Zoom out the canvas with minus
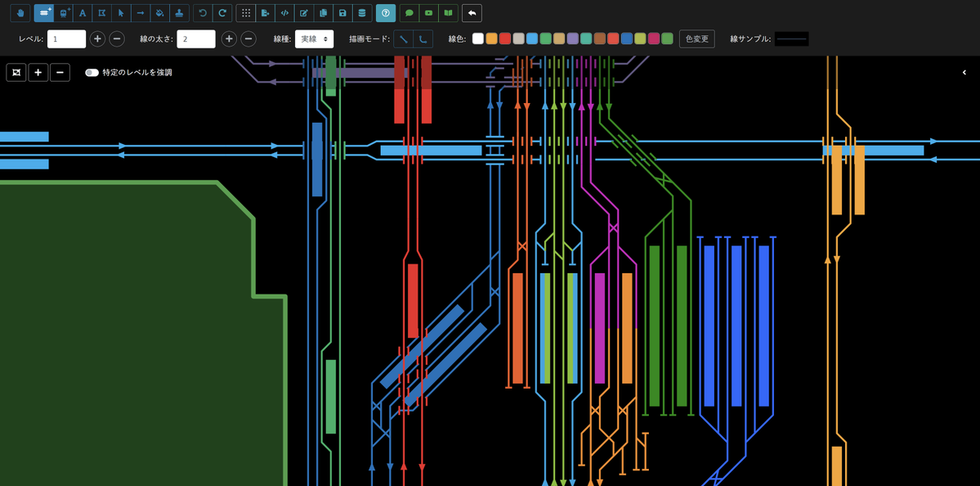 point(60,73)
